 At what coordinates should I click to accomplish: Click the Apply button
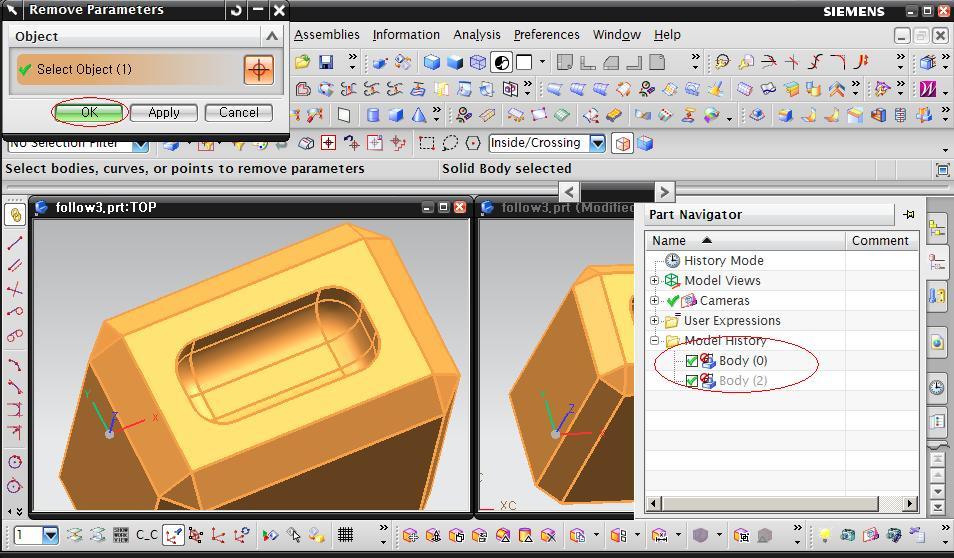164,112
